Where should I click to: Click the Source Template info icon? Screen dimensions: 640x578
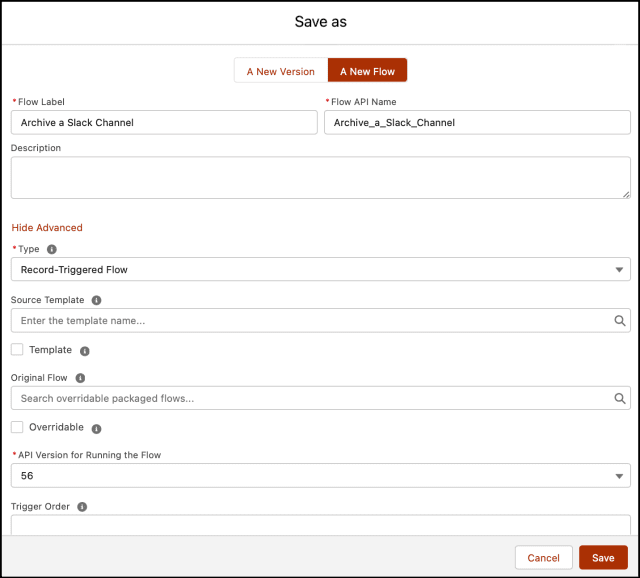point(96,300)
